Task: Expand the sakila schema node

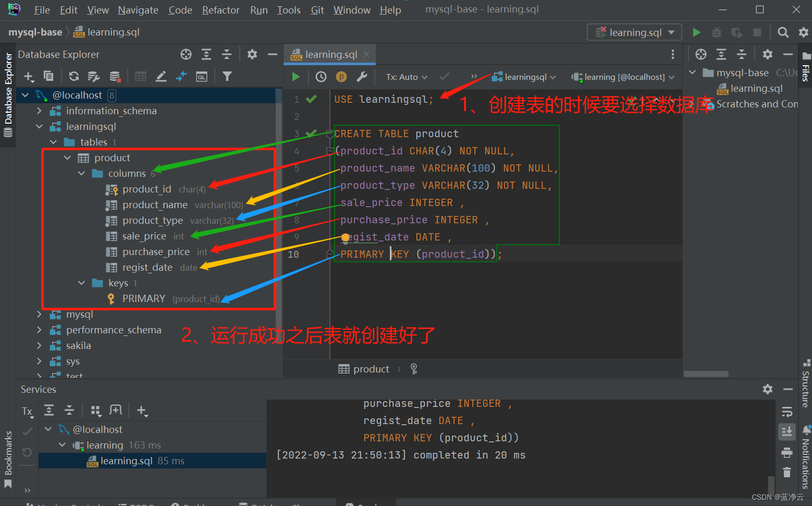Action: pos(39,345)
